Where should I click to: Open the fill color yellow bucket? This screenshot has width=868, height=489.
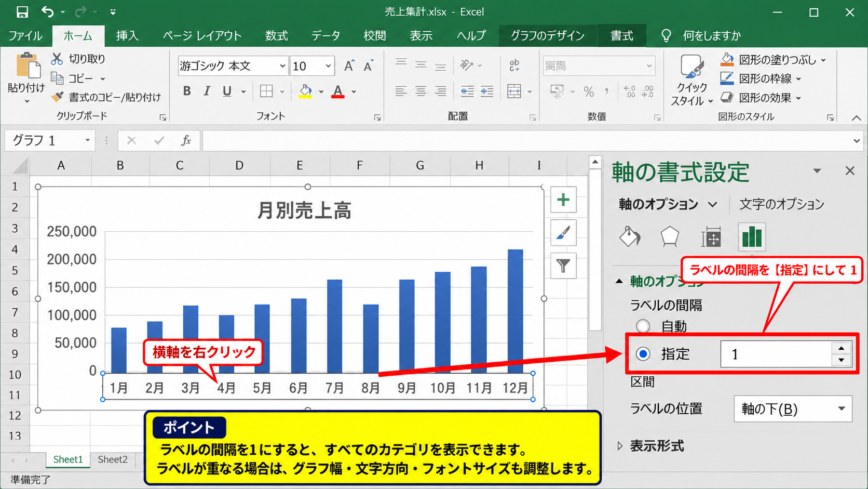(x=305, y=91)
